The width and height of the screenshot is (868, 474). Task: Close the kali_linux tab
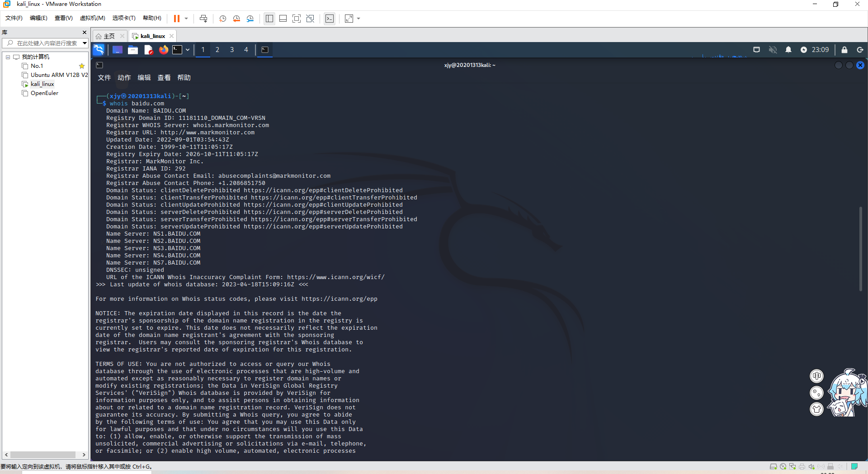click(x=172, y=36)
